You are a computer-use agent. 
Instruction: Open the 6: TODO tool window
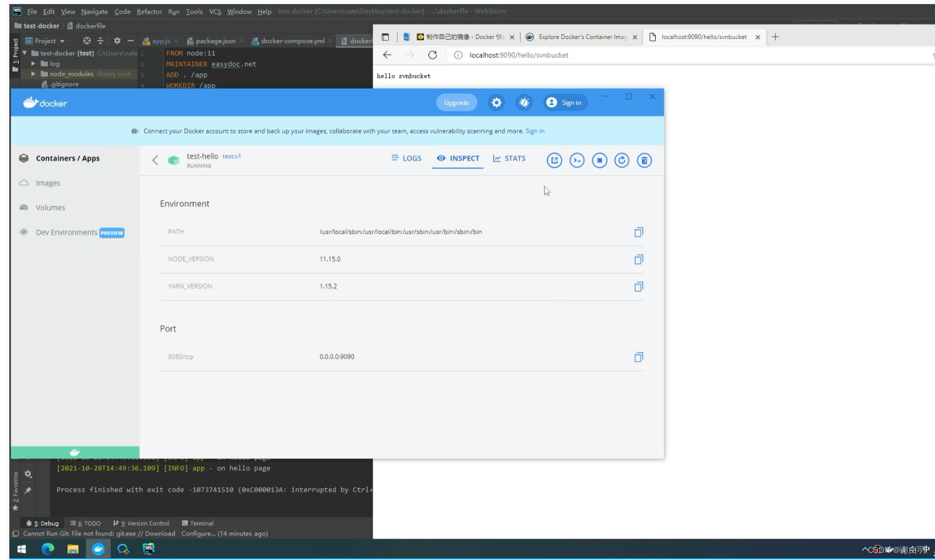(x=86, y=523)
